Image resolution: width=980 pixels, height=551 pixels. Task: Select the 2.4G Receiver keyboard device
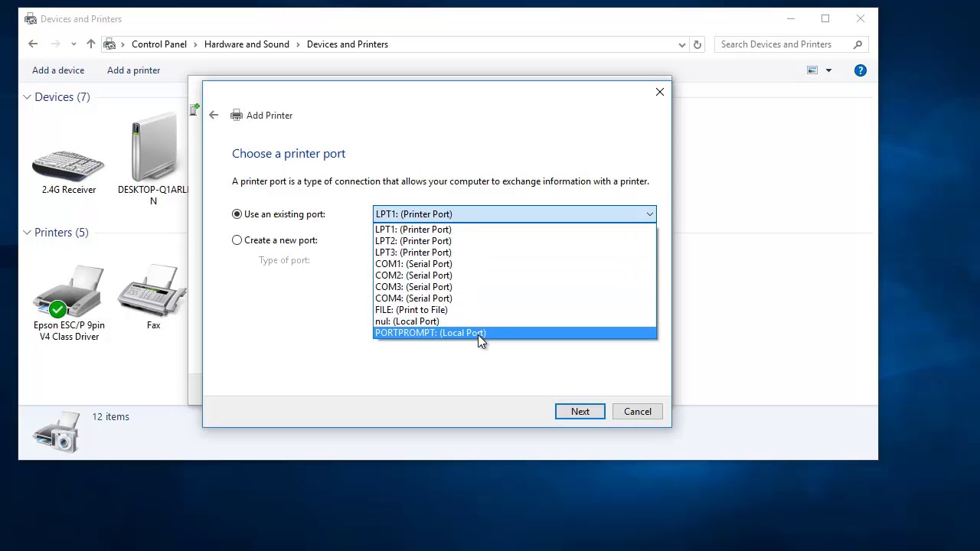tap(68, 165)
